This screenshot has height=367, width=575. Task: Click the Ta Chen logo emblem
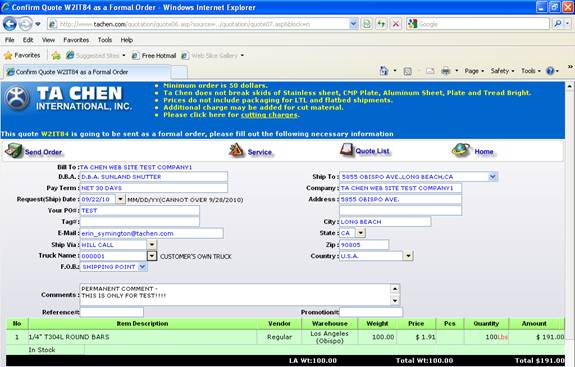[x=17, y=99]
